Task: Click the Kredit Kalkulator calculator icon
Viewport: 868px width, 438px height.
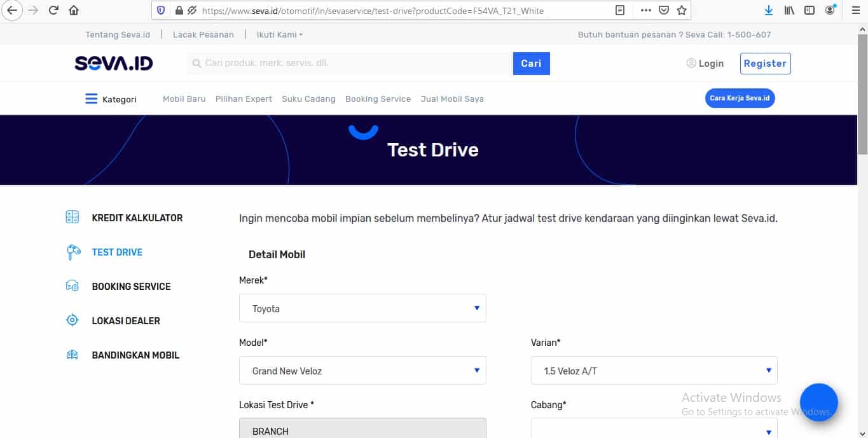Action: click(72, 217)
